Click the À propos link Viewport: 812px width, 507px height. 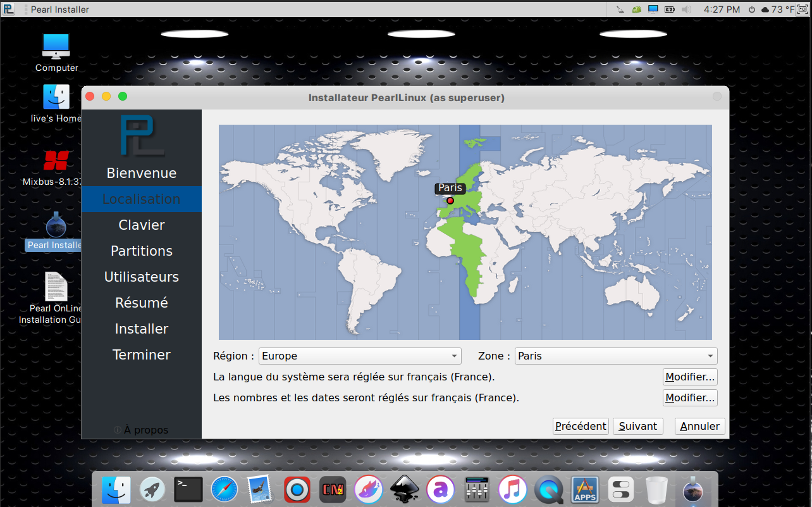(x=142, y=430)
